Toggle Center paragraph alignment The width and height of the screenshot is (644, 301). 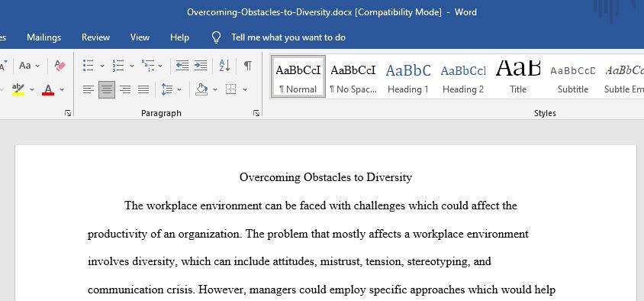point(107,89)
